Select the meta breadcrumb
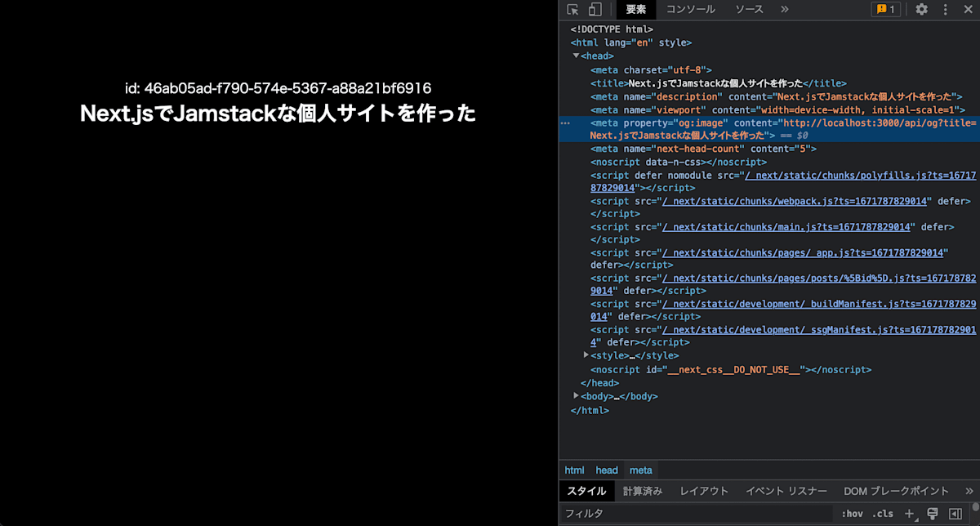The width and height of the screenshot is (980, 526). (x=641, y=470)
